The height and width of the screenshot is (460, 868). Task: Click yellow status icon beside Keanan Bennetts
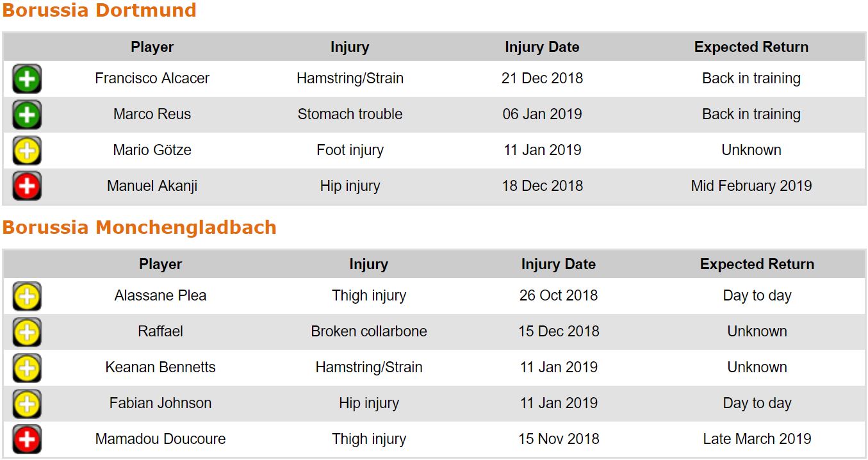(27, 368)
